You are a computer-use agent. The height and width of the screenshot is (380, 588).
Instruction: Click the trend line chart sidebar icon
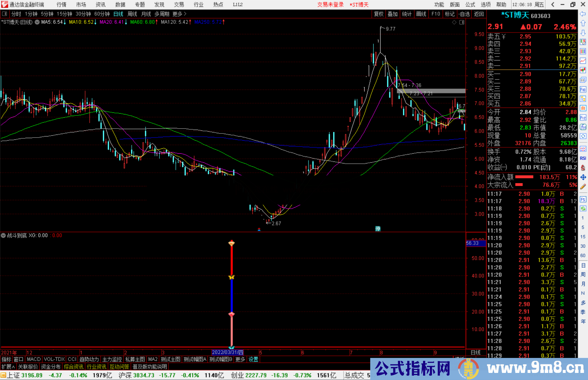click(583, 61)
